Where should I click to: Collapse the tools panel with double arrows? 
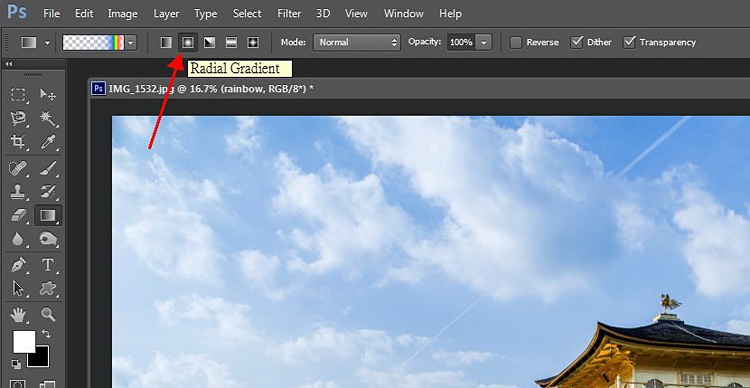(x=9, y=64)
